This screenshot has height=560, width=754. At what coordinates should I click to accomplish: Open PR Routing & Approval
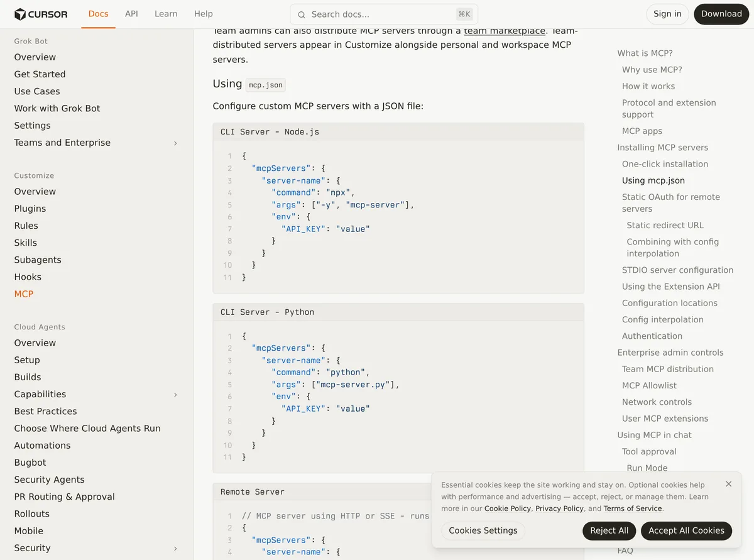coord(65,497)
